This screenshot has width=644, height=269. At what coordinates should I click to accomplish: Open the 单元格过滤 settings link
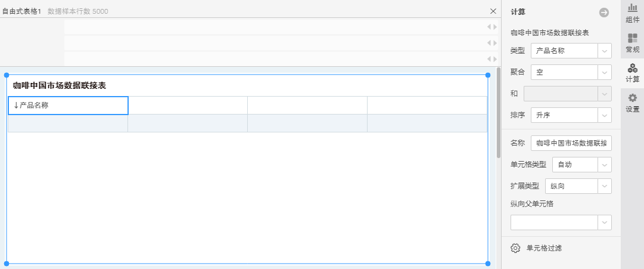click(x=544, y=248)
